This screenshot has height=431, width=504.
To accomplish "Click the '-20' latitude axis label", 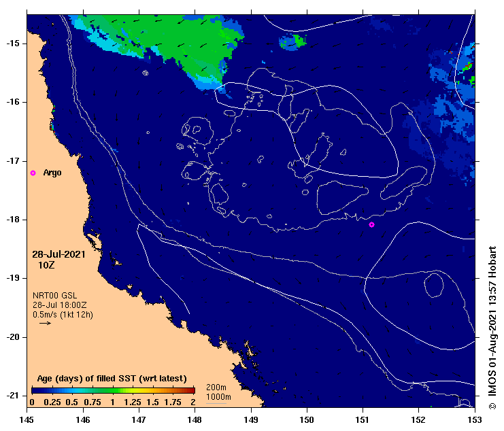I will (x=13, y=337).
